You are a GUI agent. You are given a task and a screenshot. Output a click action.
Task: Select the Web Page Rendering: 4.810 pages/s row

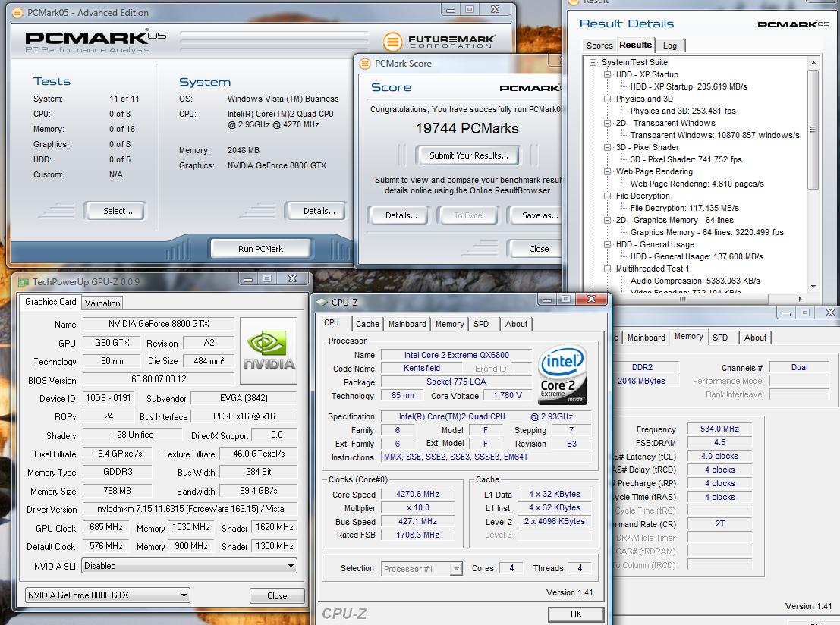tap(697, 184)
